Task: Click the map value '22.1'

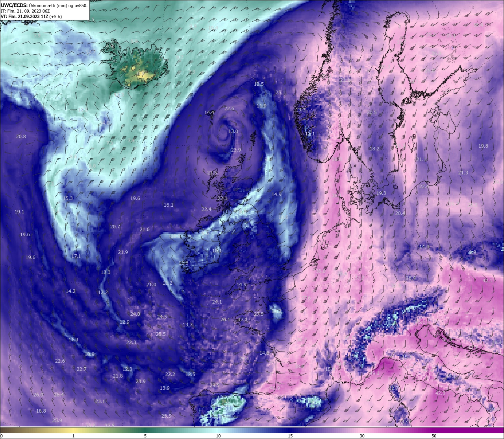Action: point(222,198)
